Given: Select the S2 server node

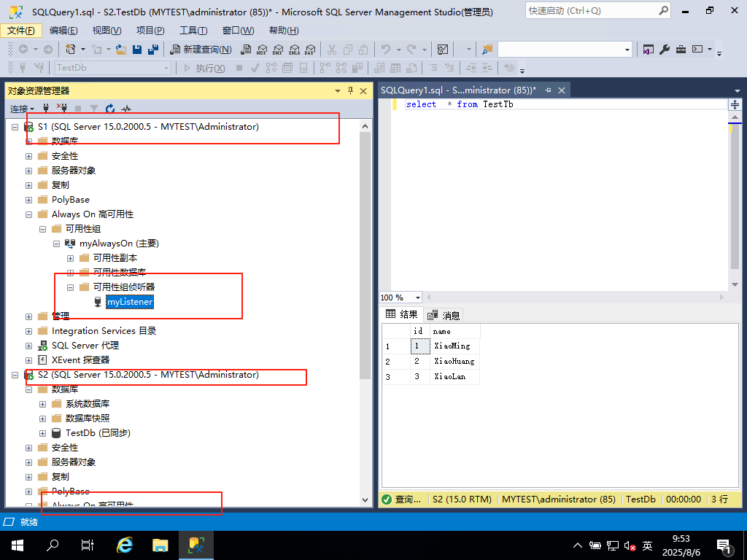Looking at the screenshot, I should (148, 375).
